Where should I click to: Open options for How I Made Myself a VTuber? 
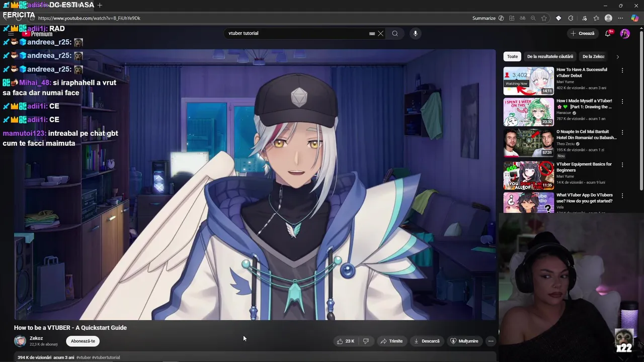coord(622,102)
